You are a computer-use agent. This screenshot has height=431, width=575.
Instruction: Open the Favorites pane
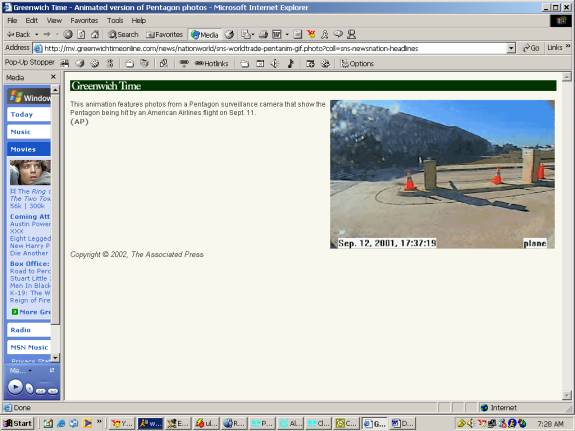164,34
